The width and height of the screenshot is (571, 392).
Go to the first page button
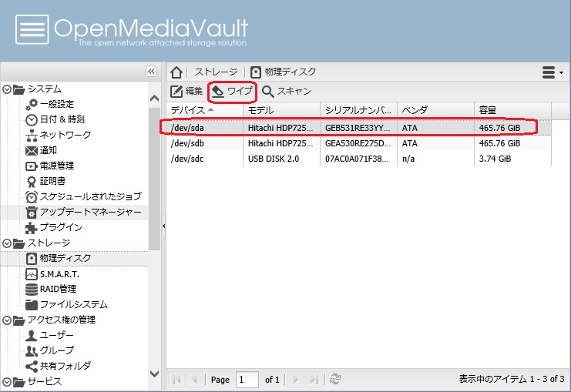176,380
